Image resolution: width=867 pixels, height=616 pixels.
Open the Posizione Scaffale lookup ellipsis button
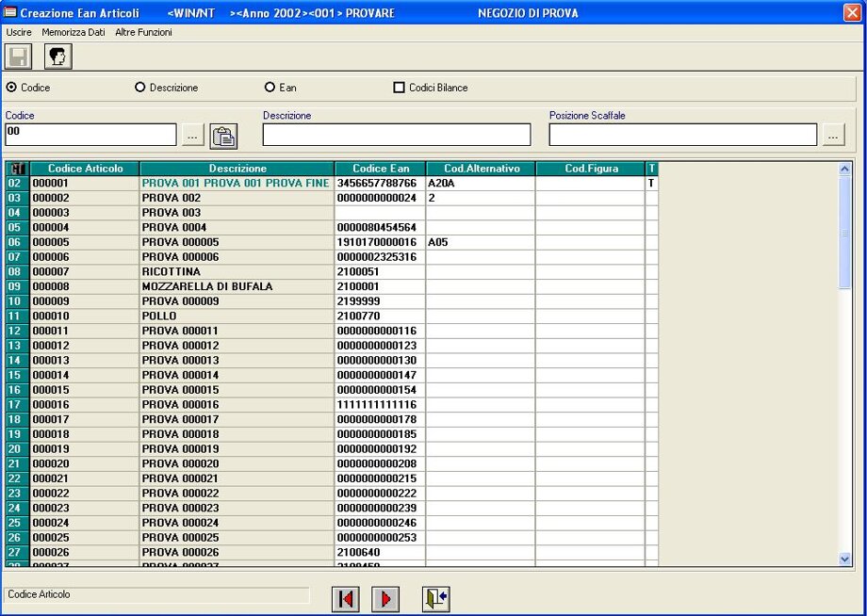point(833,136)
